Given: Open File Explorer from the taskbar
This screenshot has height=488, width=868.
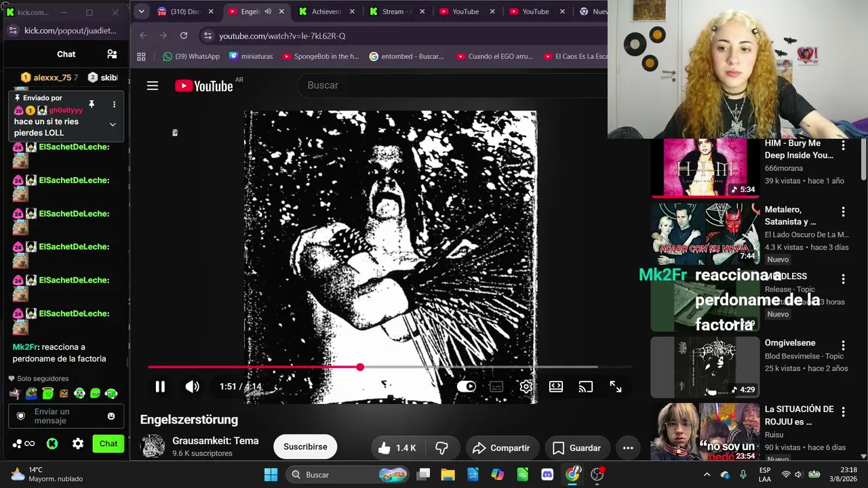Looking at the screenshot, I should click(448, 474).
